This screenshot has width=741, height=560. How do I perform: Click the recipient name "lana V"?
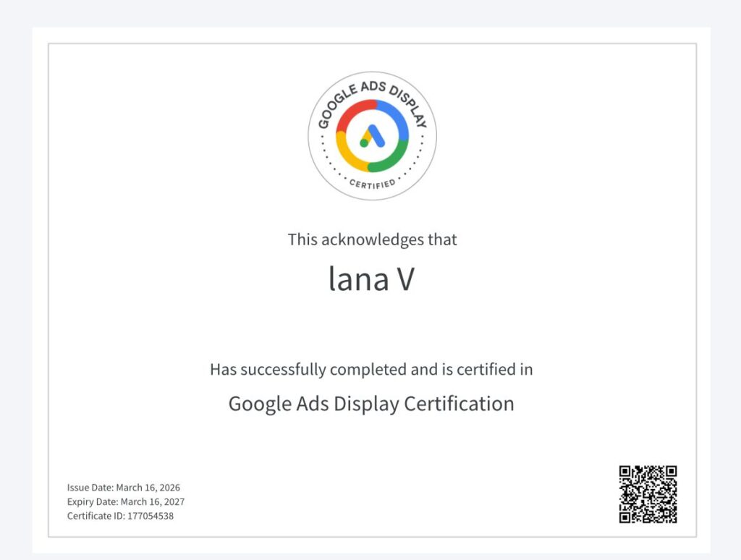(x=371, y=279)
